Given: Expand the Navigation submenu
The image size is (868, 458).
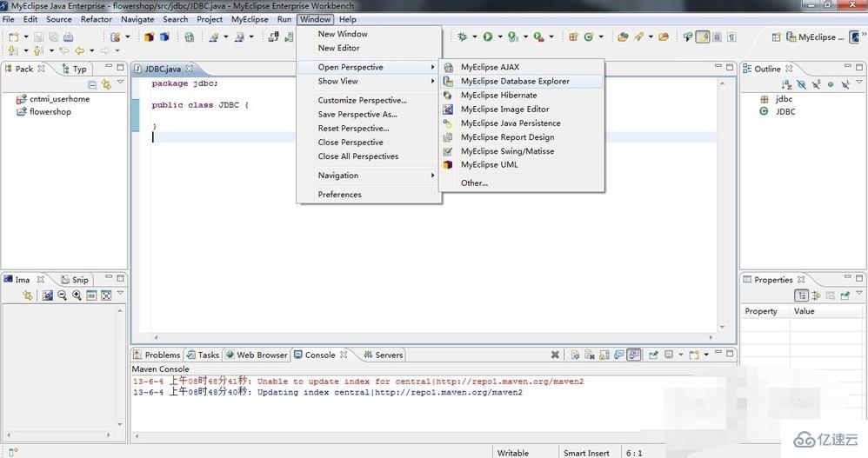Looking at the screenshot, I should (x=369, y=176).
